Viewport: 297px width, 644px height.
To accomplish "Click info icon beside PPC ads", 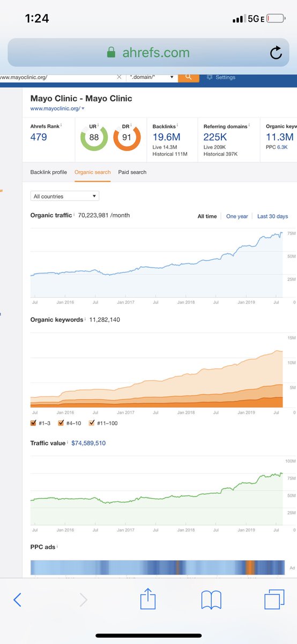I will click(57, 546).
